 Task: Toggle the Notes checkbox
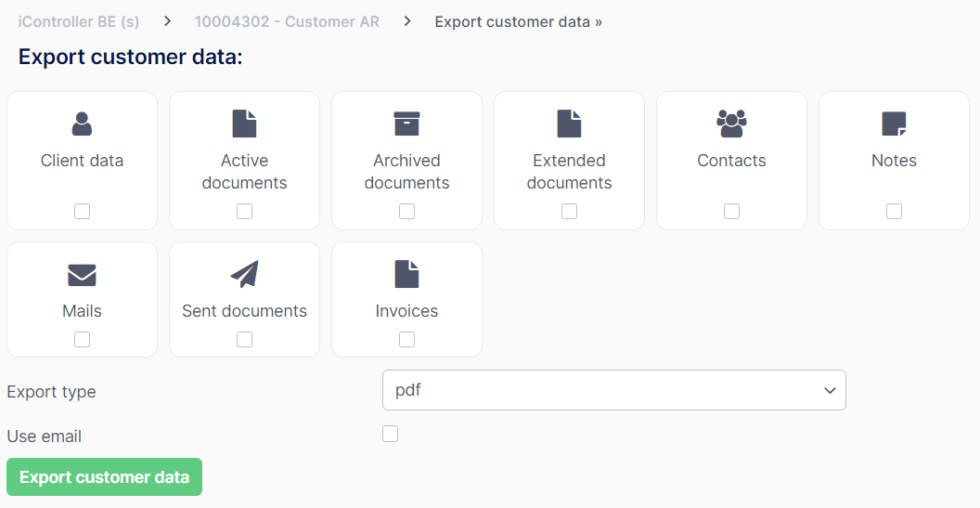click(x=894, y=212)
